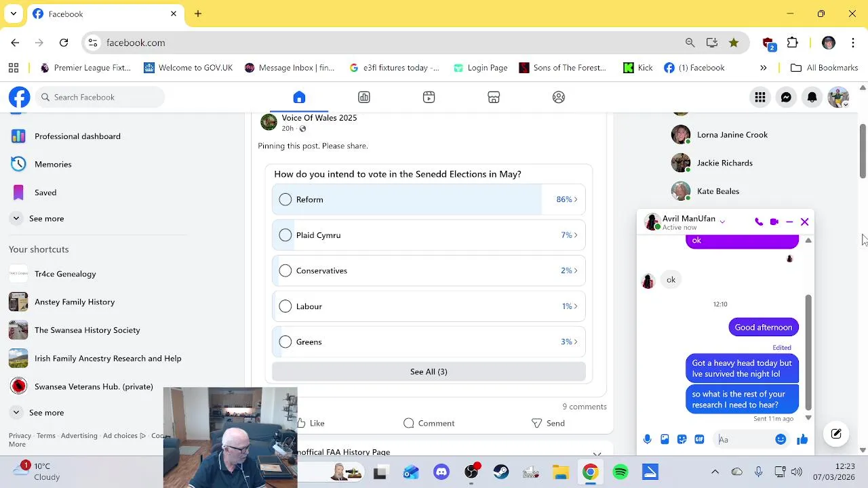Image resolution: width=868 pixels, height=488 pixels.
Task: Open the emoji picker in the chat
Action: point(781,439)
